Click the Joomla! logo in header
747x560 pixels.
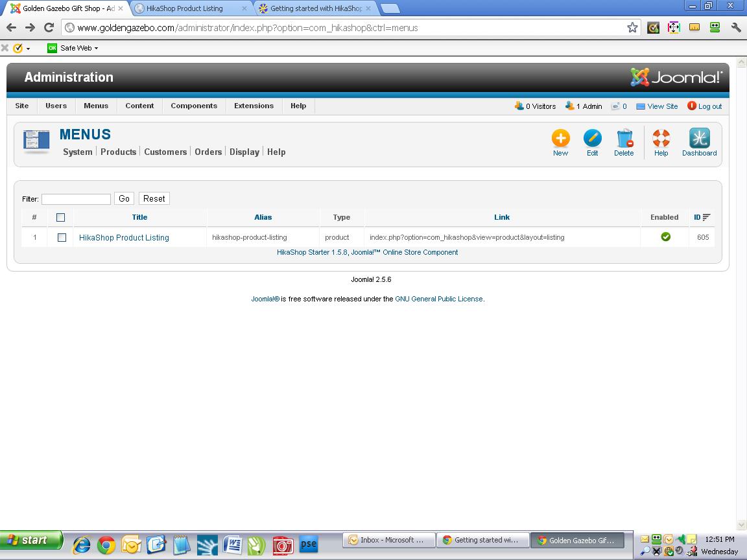click(x=676, y=77)
